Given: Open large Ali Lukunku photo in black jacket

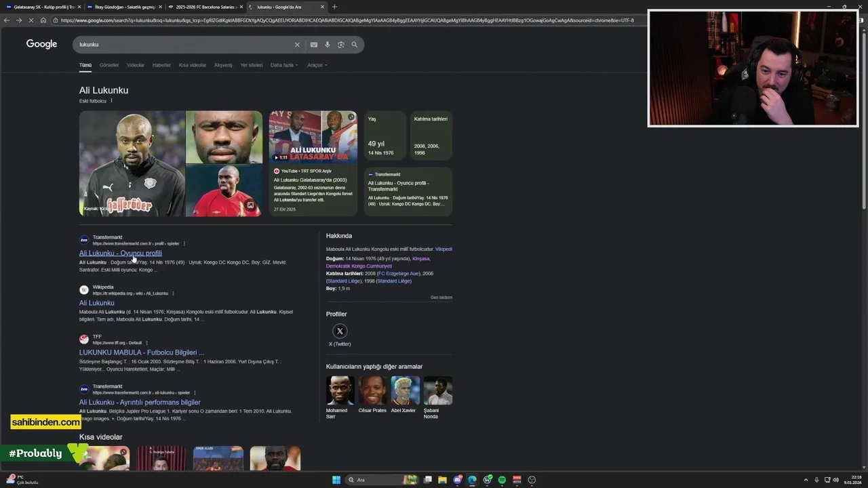Looking at the screenshot, I should [132, 163].
